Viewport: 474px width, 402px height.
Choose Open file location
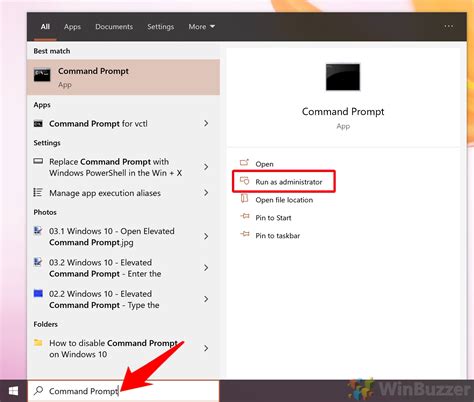click(284, 200)
